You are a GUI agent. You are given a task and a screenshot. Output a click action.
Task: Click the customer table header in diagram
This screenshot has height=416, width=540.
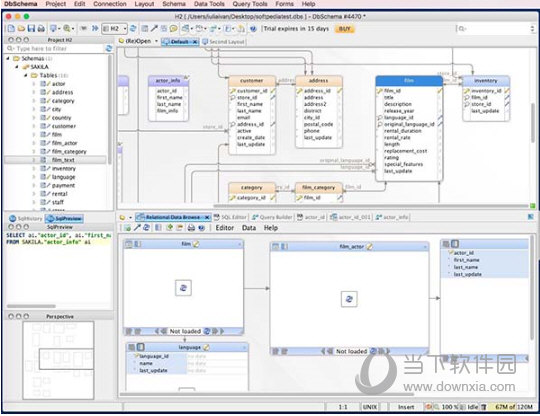coord(252,81)
